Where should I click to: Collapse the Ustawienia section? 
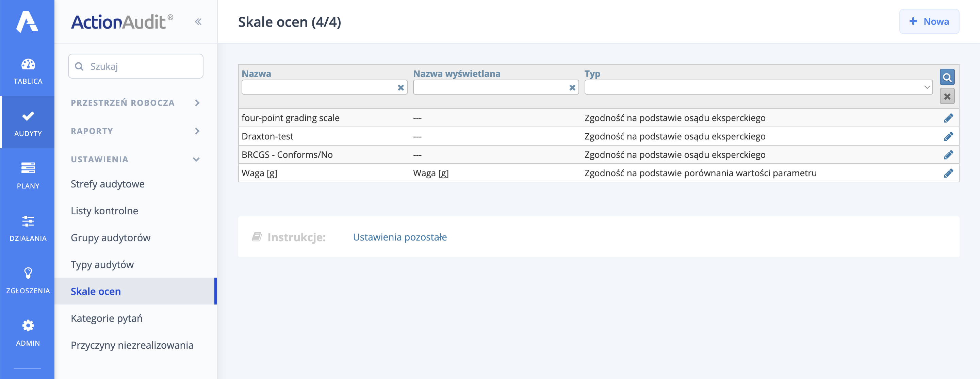pos(196,159)
